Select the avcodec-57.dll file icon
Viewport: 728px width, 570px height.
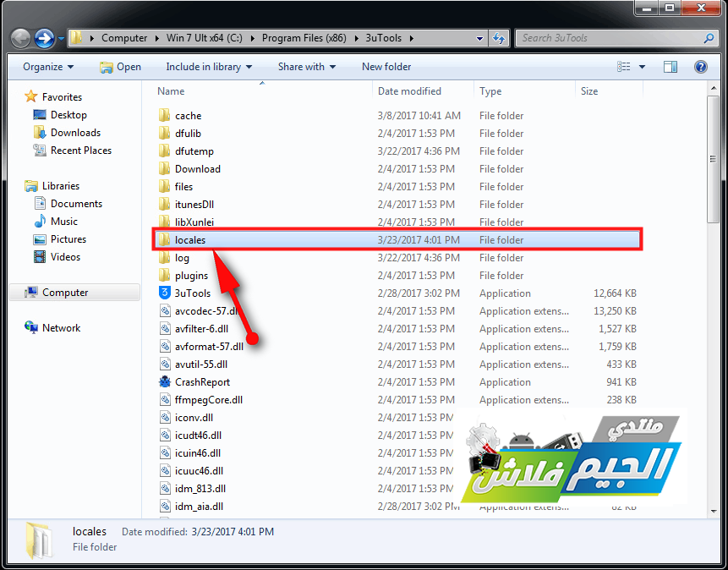click(165, 310)
